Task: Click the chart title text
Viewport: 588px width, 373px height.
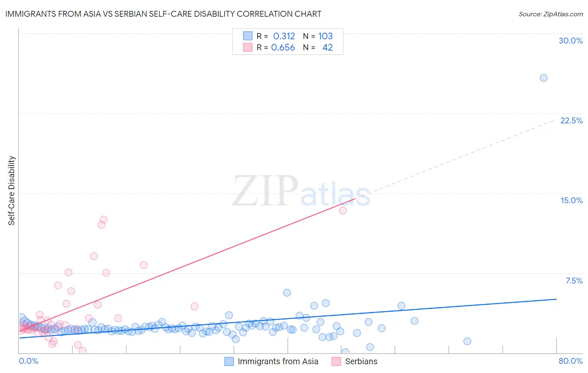Action: pyautogui.click(x=163, y=14)
